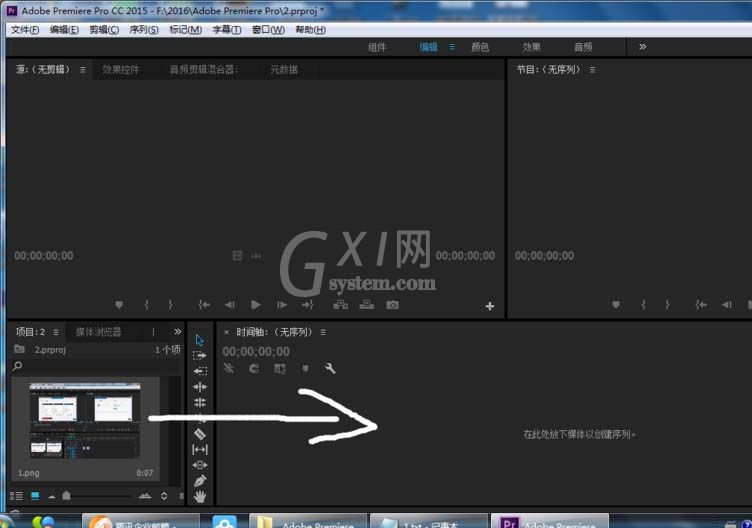Image resolution: width=752 pixels, height=528 pixels.
Task: Select the Pen tool
Action: [200, 481]
